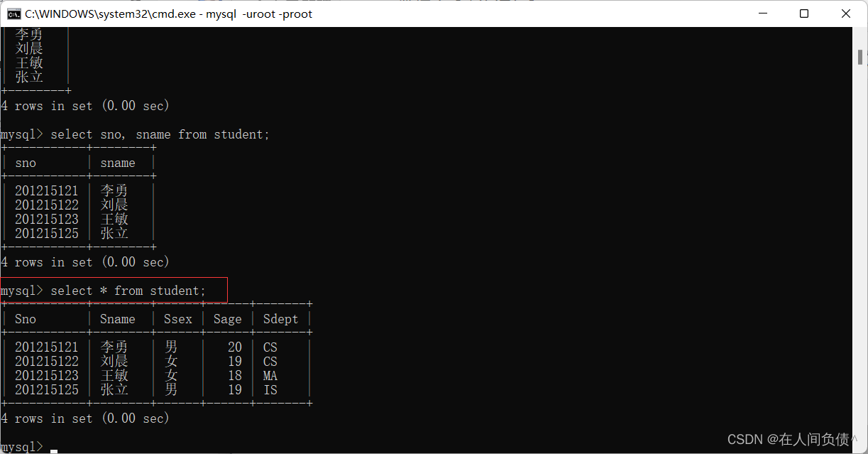This screenshot has width=868, height=454.
Task: Click the vertical scrollbar thumb
Action: 860,56
